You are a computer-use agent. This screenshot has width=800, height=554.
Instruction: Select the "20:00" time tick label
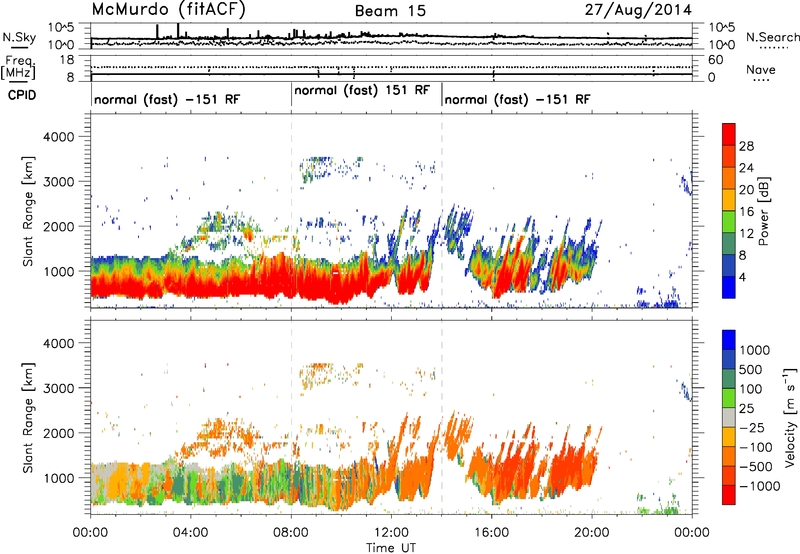(x=592, y=533)
